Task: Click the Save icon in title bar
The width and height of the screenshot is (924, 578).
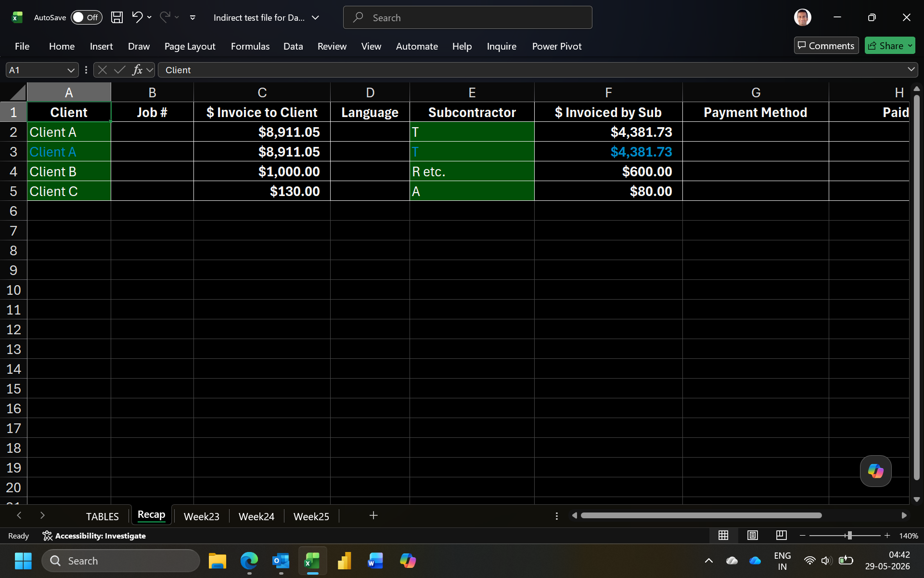Action: coord(116,18)
